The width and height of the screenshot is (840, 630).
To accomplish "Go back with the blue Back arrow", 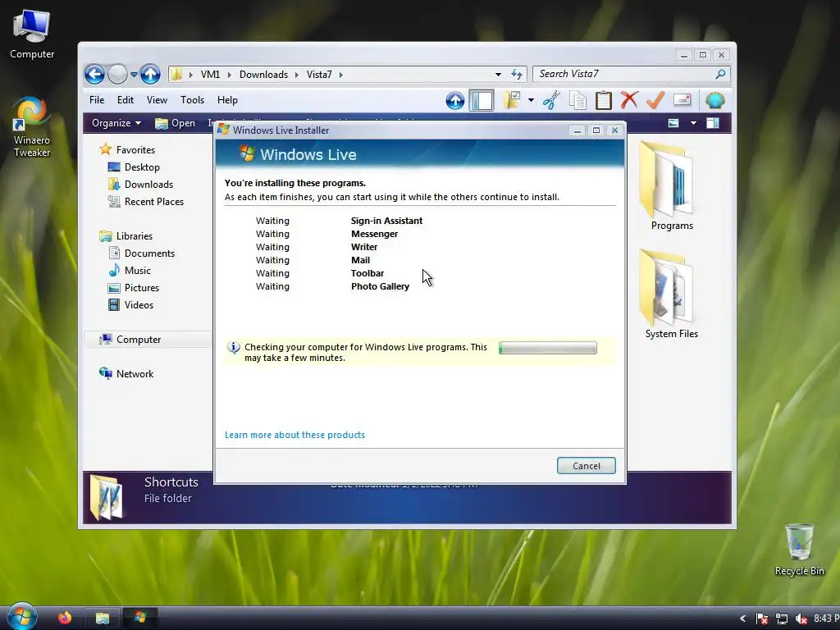I will click(x=94, y=75).
